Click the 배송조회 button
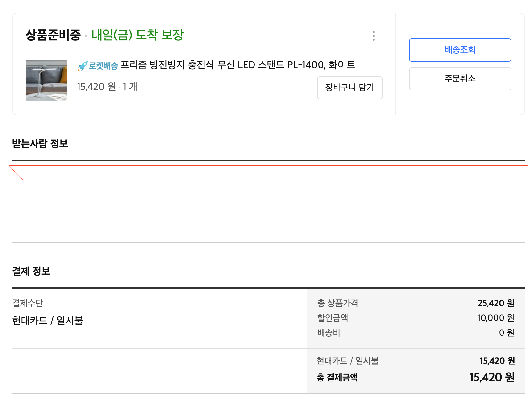This screenshot has width=532, height=402. (x=460, y=50)
